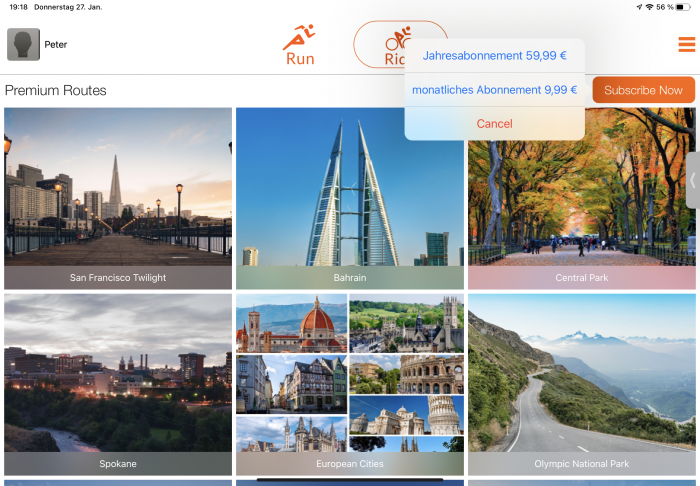Image resolution: width=700 pixels, height=486 pixels.
Task: Open the Olympic National Park route
Action: click(582, 384)
